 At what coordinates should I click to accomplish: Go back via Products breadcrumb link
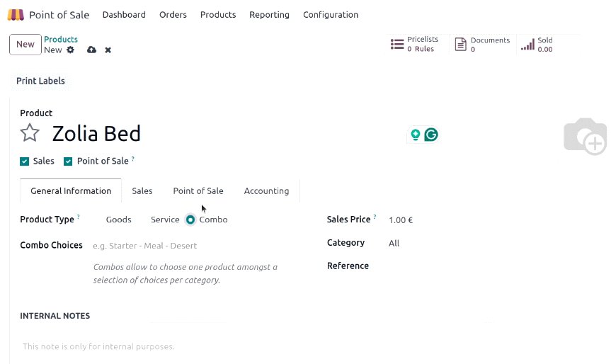coord(61,40)
